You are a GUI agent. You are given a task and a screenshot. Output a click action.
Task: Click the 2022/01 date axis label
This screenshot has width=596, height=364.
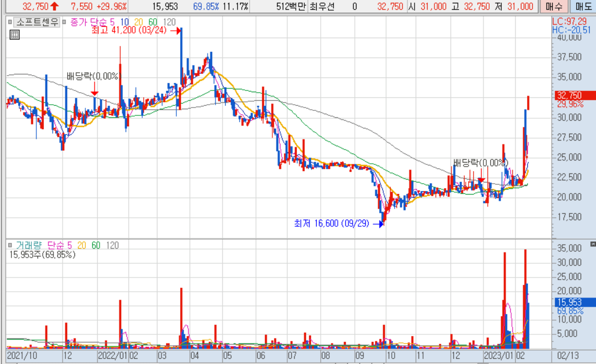click(x=113, y=356)
